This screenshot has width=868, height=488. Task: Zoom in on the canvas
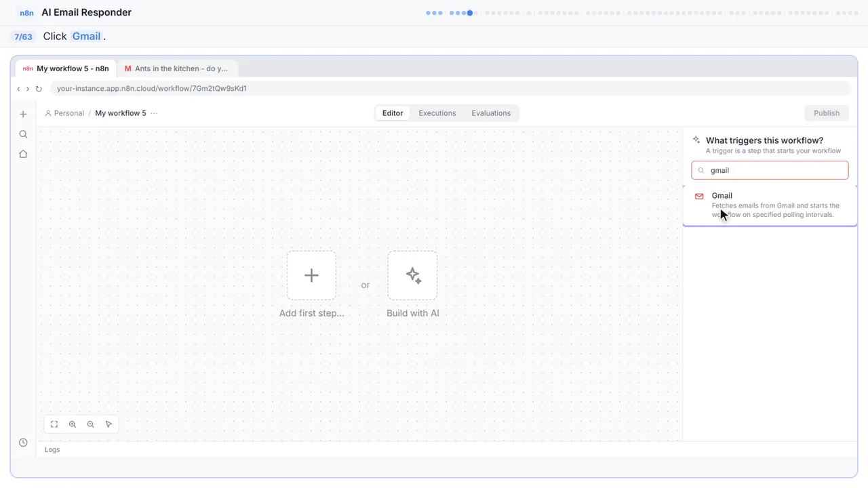coord(73,424)
